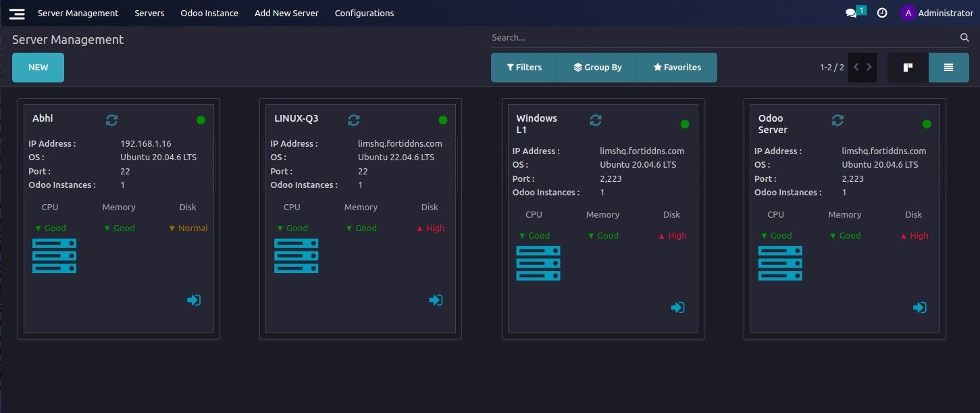Click the Windows L1 server rack icon
The height and width of the screenshot is (413, 980).
pyautogui.click(x=538, y=264)
